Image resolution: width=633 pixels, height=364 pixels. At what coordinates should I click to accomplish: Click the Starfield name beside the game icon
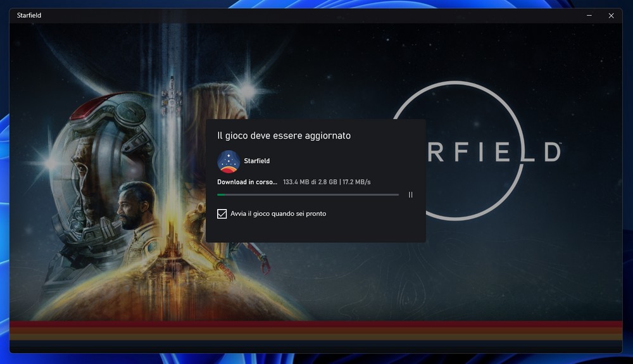tap(257, 161)
